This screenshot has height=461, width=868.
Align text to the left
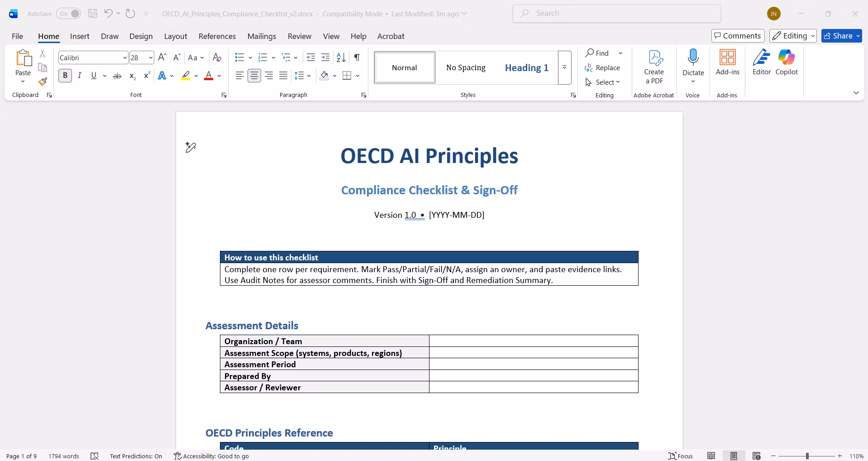click(240, 76)
